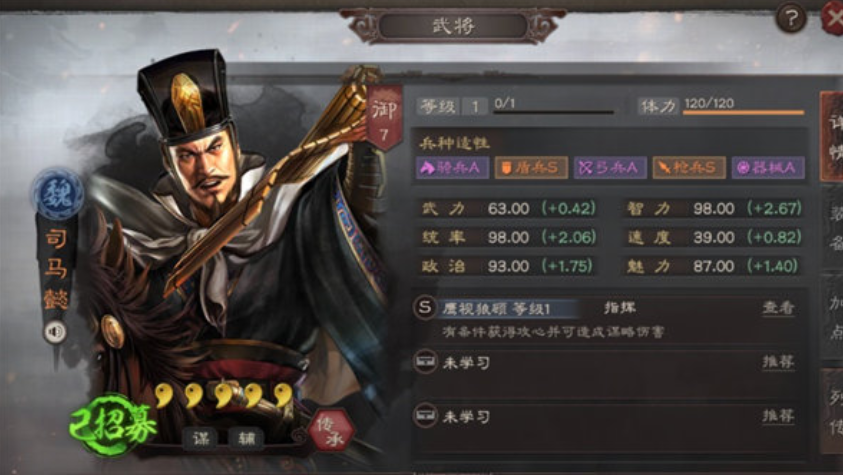Tap the red 御 7 command banner
843x475 pixels.
(x=384, y=118)
